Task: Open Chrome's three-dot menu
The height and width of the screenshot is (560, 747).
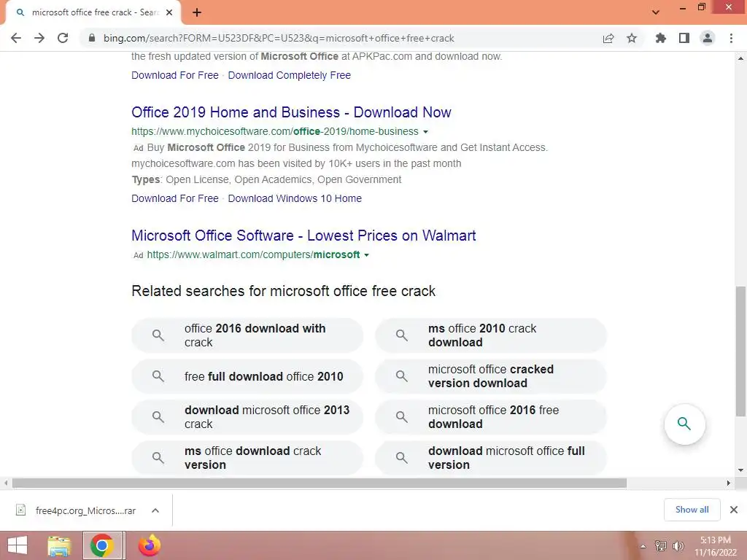Action: (731, 38)
